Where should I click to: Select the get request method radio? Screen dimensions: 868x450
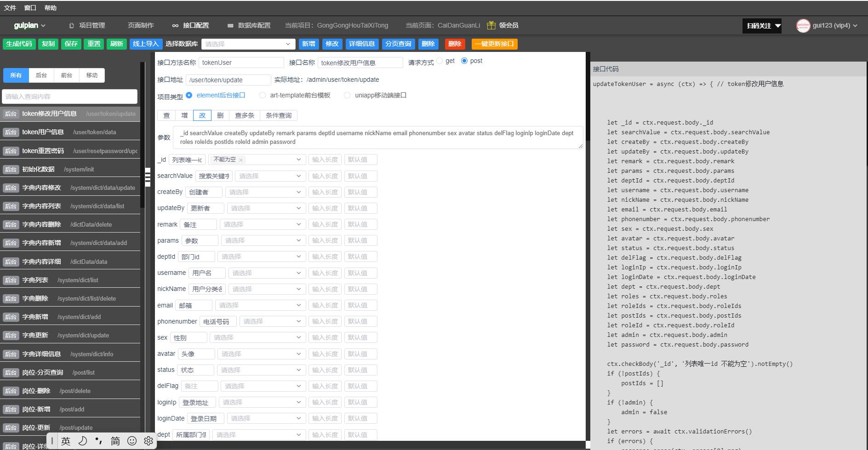tap(440, 61)
